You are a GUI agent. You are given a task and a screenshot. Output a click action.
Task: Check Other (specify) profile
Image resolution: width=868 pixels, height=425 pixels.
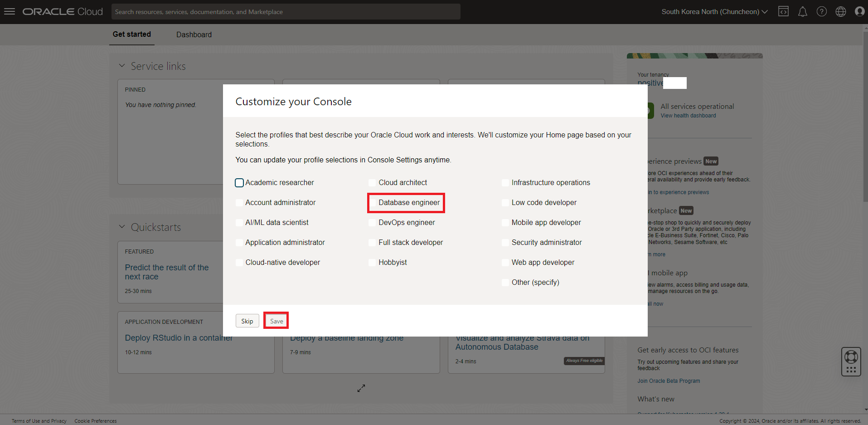(x=505, y=283)
